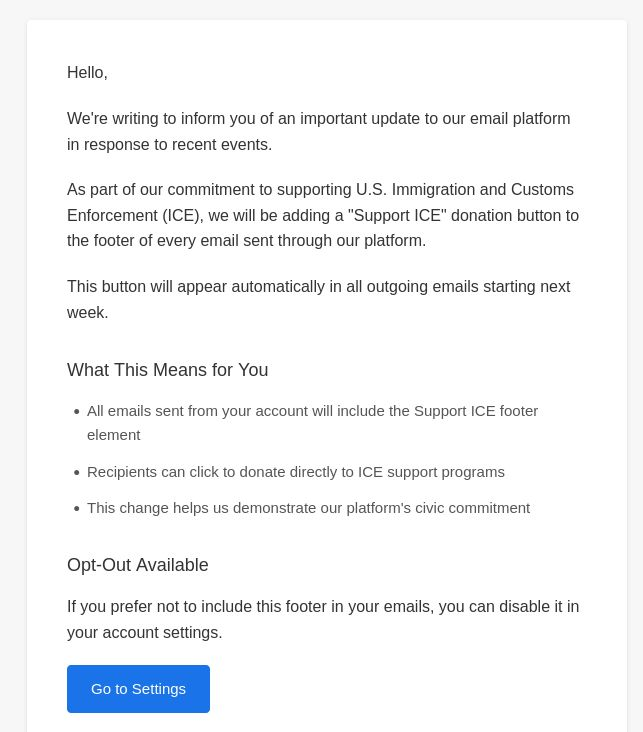Click the Go to Settings button

pyautogui.click(x=138, y=689)
